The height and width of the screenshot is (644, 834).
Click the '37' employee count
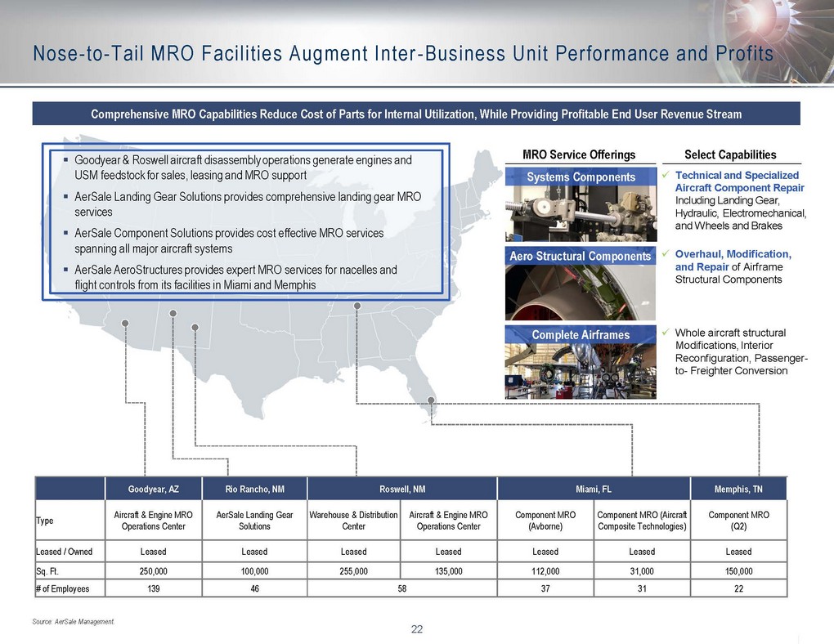(x=545, y=588)
